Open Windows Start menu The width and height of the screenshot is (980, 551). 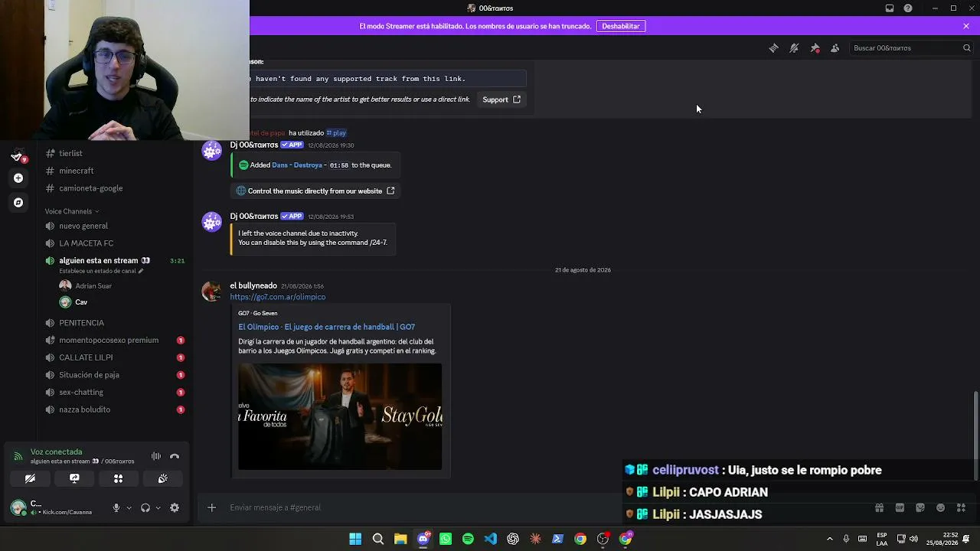click(355, 540)
